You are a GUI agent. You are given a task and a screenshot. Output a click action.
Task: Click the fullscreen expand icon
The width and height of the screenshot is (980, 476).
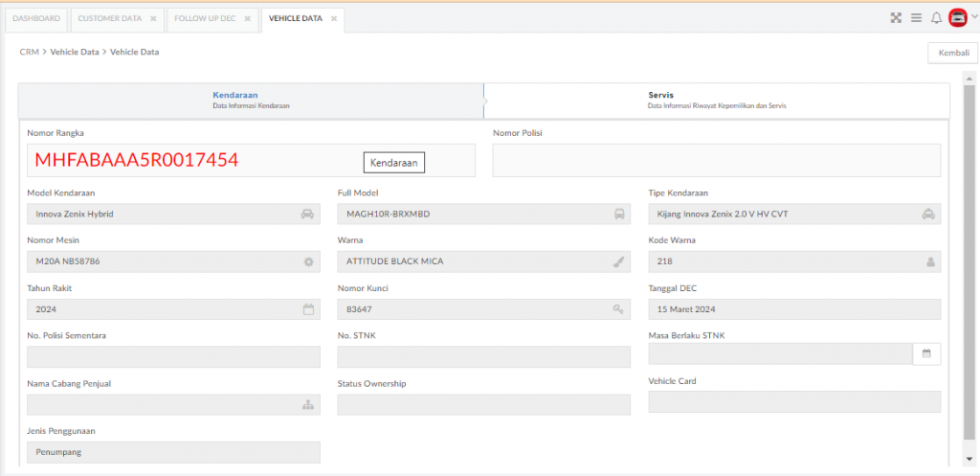click(x=896, y=18)
